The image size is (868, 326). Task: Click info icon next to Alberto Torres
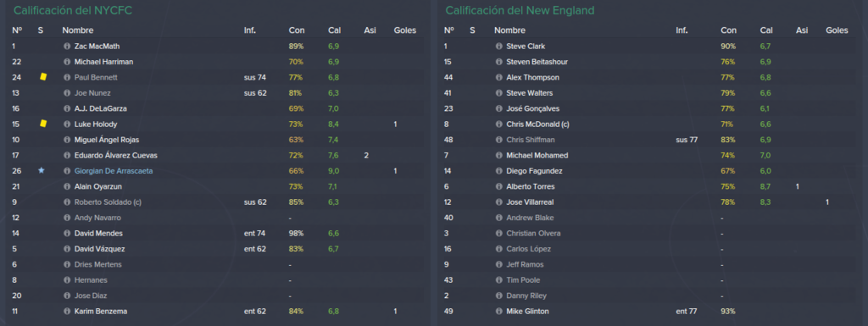(x=498, y=187)
